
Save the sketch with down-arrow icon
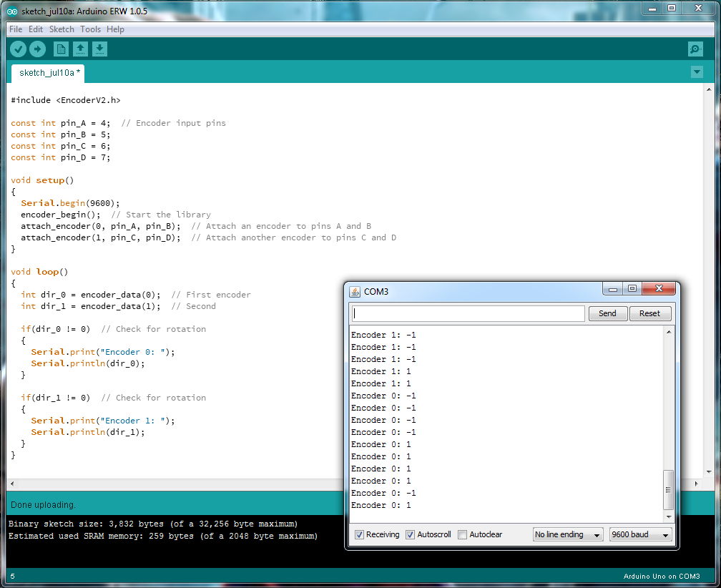99,49
